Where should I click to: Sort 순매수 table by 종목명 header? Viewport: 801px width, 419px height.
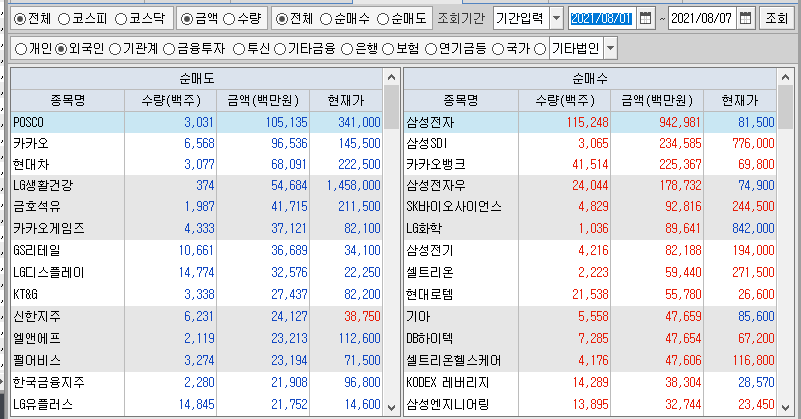point(461,101)
